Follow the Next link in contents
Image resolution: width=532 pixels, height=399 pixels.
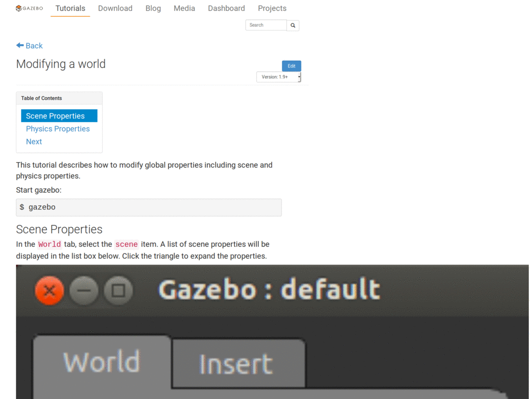click(x=34, y=142)
